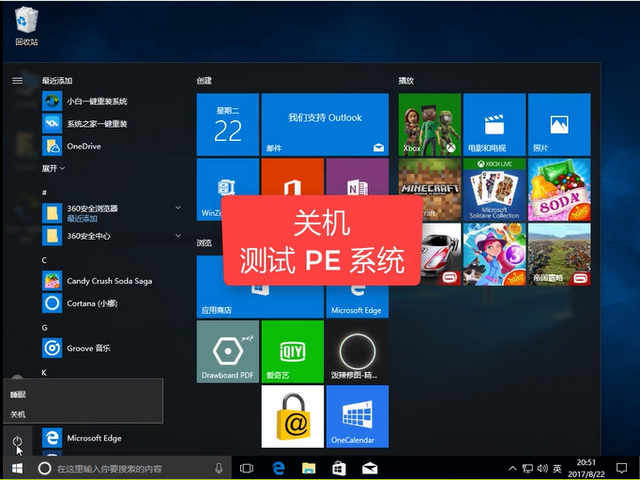Open OneDrive from recently added list
Image resolution: width=640 pixels, height=480 pixels.
(83, 146)
